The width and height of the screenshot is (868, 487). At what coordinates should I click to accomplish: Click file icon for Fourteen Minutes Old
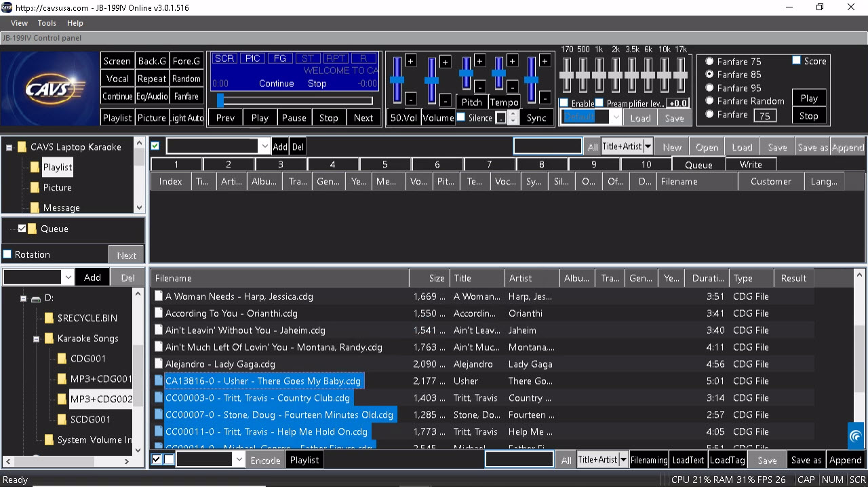coord(159,415)
